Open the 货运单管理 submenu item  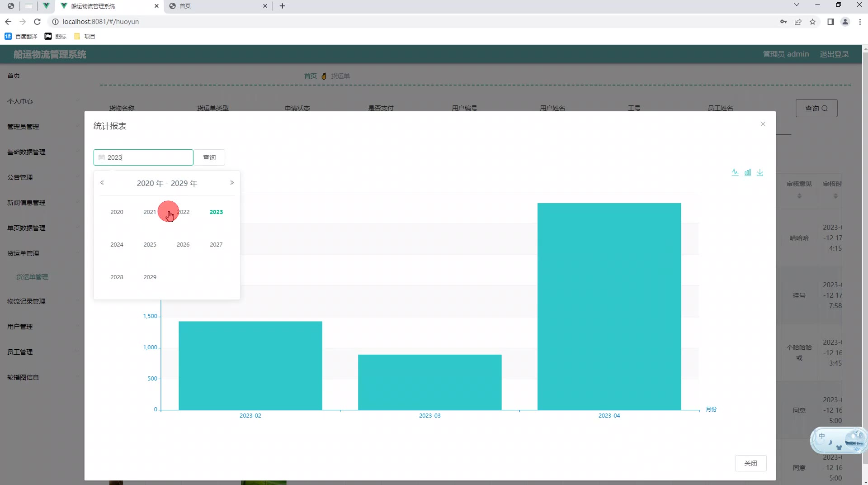[32, 277]
